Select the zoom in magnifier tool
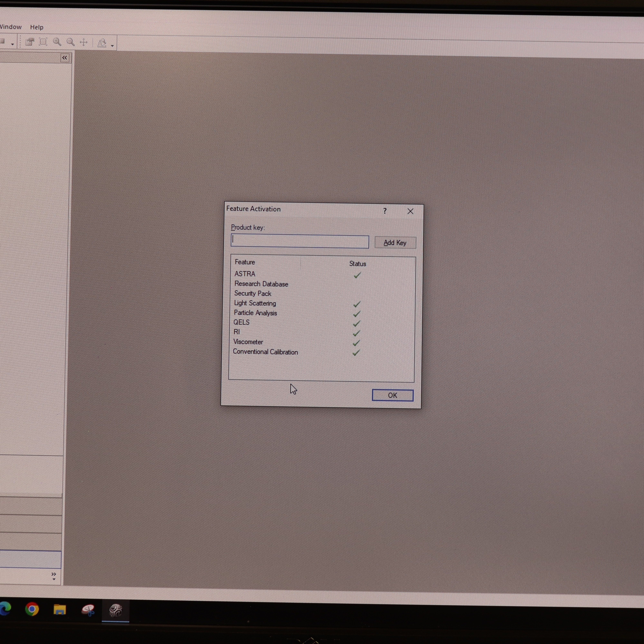The width and height of the screenshot is (644, 644). point(57,42)
